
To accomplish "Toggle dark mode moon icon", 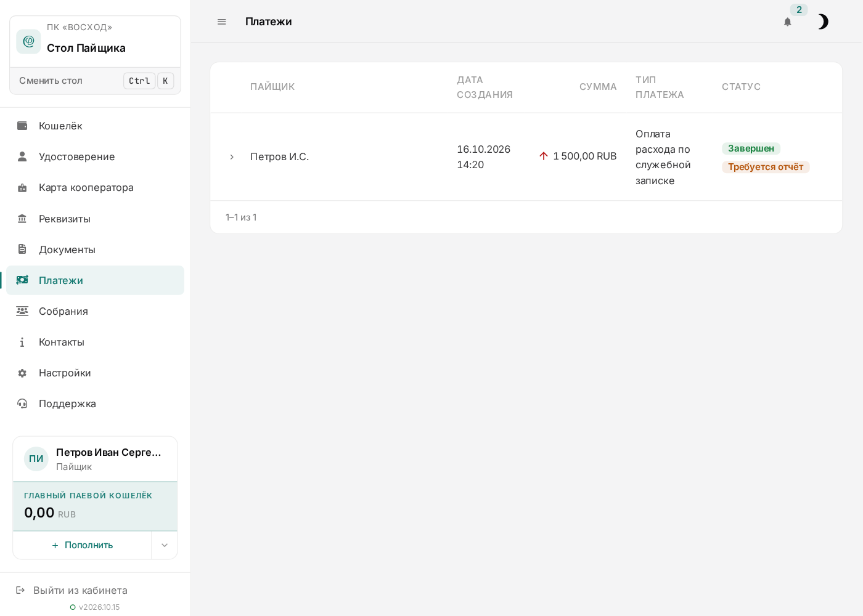I will [823, 22].
